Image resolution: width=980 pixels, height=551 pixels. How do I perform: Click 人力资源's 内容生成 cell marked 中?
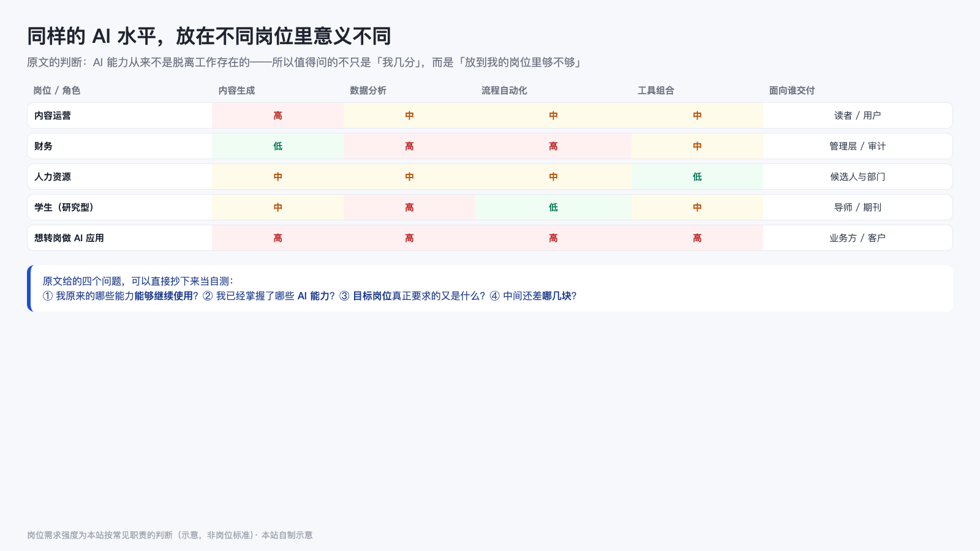coord(278,177)
